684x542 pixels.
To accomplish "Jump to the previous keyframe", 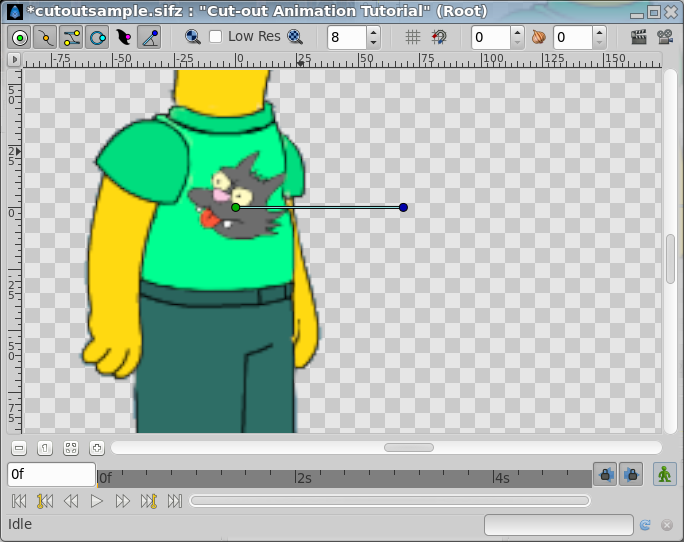I will point(45,501).
